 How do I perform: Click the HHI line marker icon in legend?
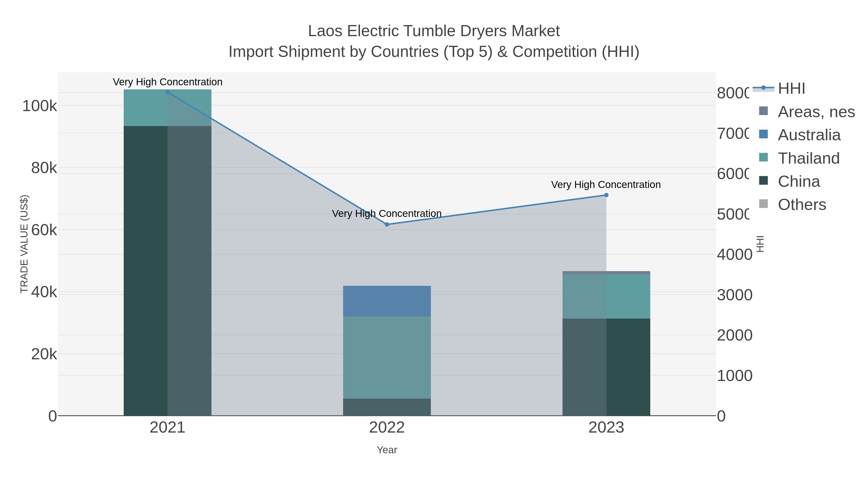point(763,88)
